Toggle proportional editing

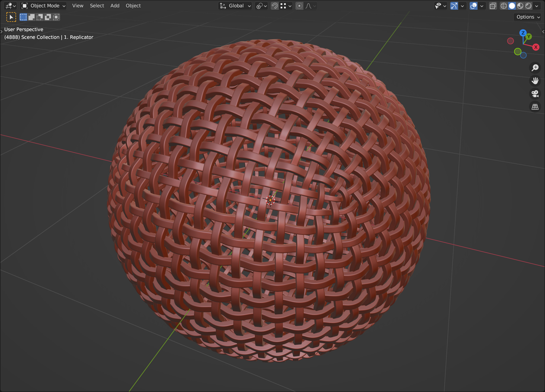[299, 5]
